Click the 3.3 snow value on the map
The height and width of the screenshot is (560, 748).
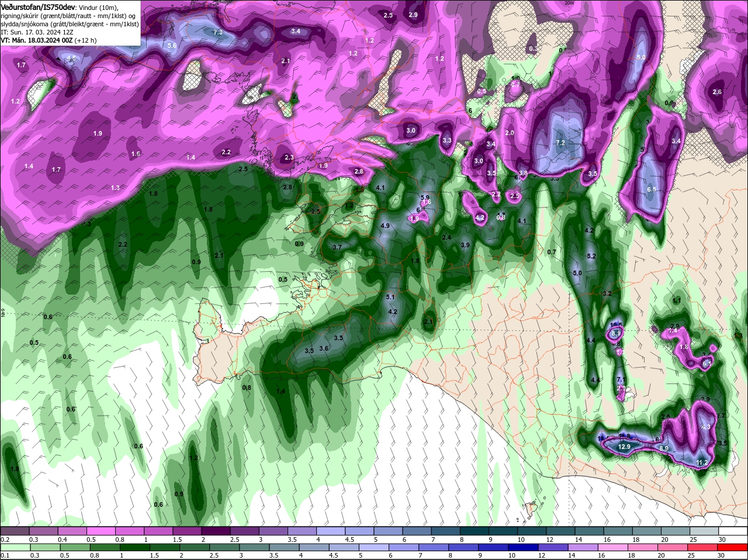coord(448,140)
